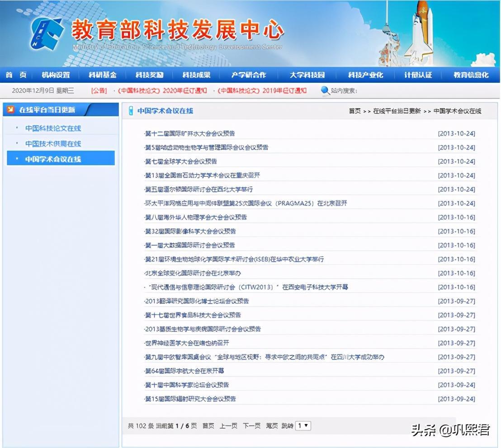
Task: Open the 第十二届 conference announcement
Action: [190, 133]
